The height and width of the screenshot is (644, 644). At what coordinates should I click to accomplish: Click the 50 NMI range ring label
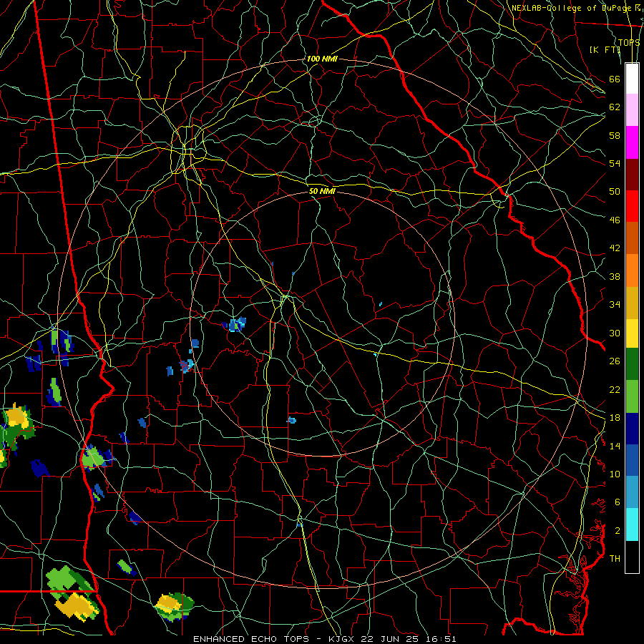(x=322, y=191)
